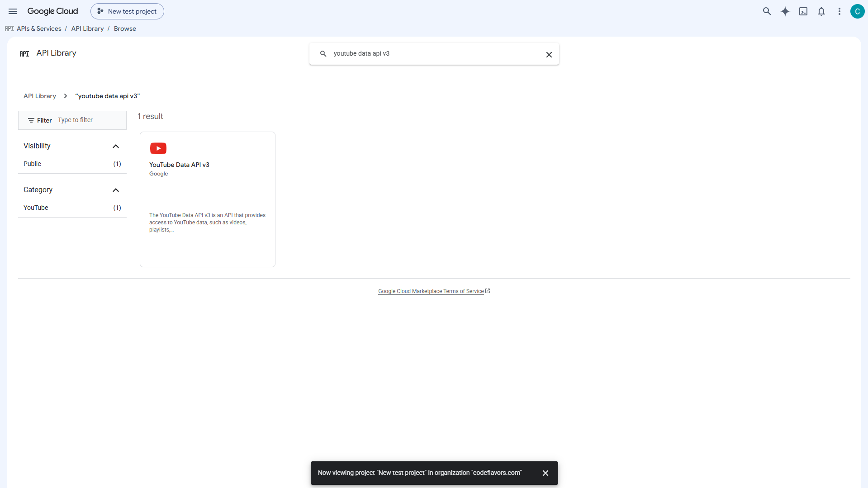Click the YouTube Data API card description
The image size is (868, 488).
coord(207,223)
